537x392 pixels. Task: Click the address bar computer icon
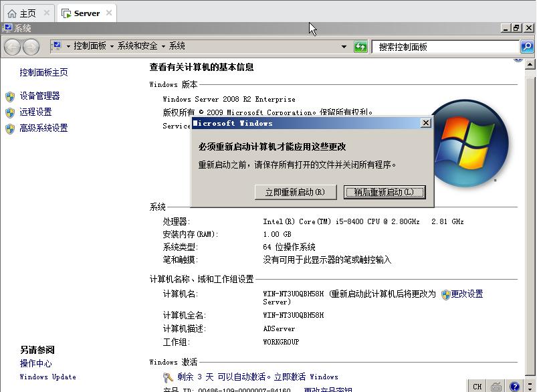click(x=56, y=46)
